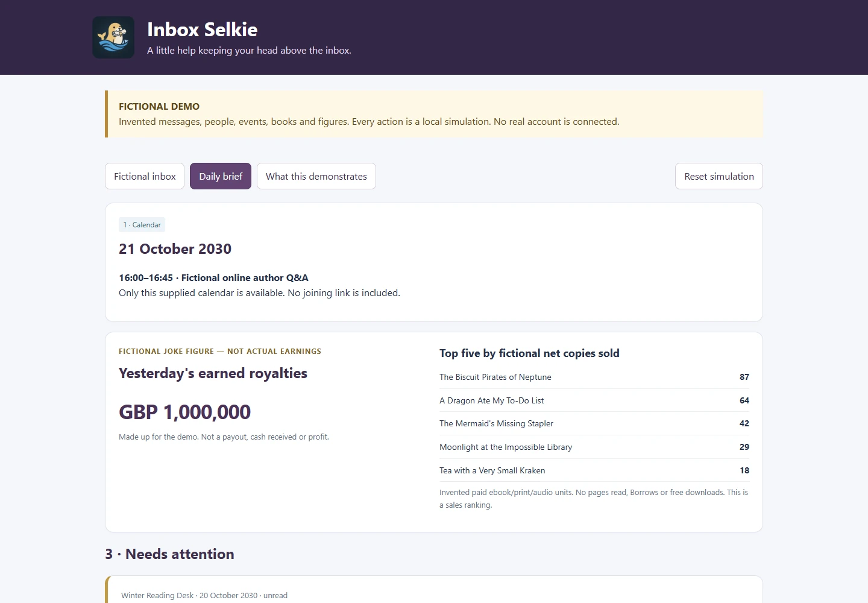Click the GBP 1,000,000 royalties figure
Viewport: 868px width, 603px height.
point(184,412)
